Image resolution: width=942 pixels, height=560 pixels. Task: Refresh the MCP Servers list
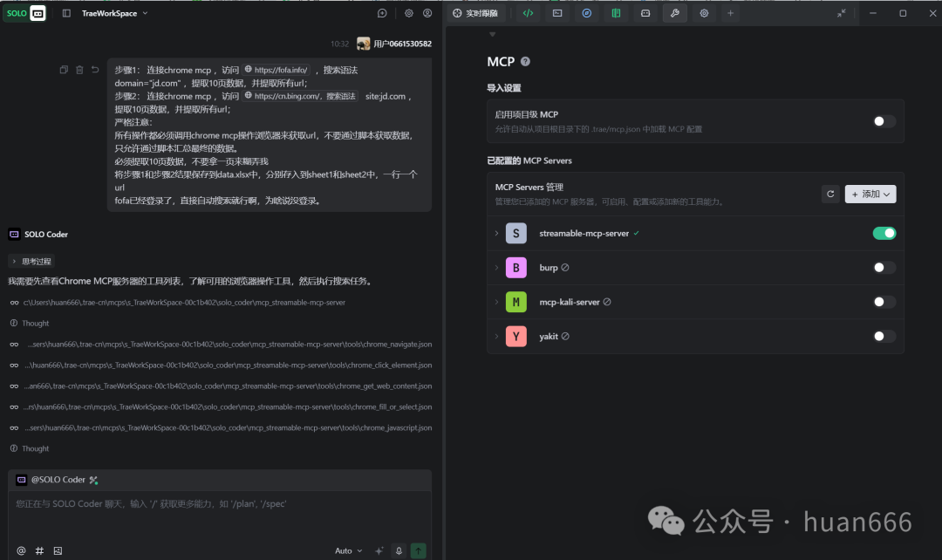point(830,194)
